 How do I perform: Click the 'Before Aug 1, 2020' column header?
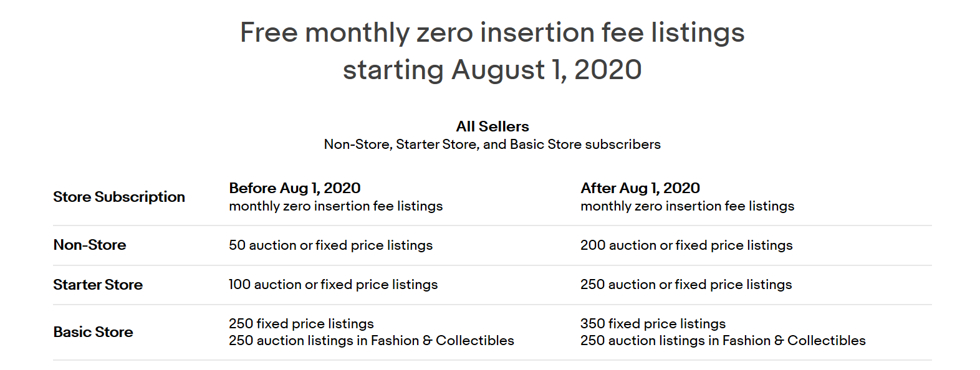point(294,188)
